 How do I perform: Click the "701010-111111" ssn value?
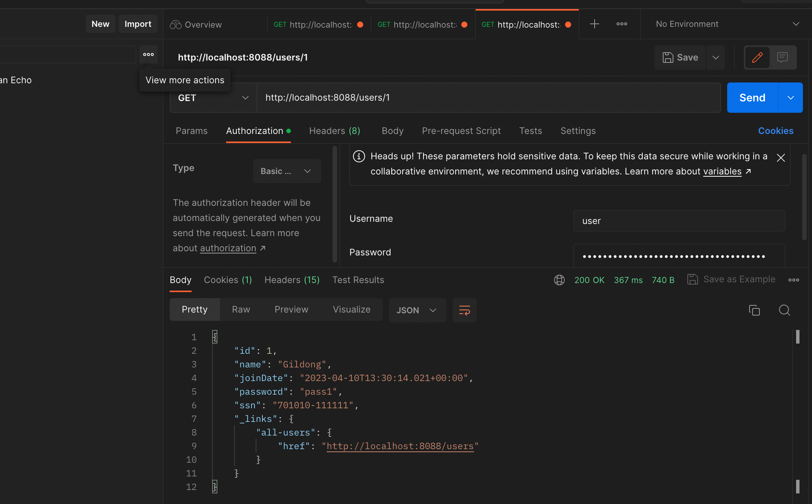tap(313, 406)
